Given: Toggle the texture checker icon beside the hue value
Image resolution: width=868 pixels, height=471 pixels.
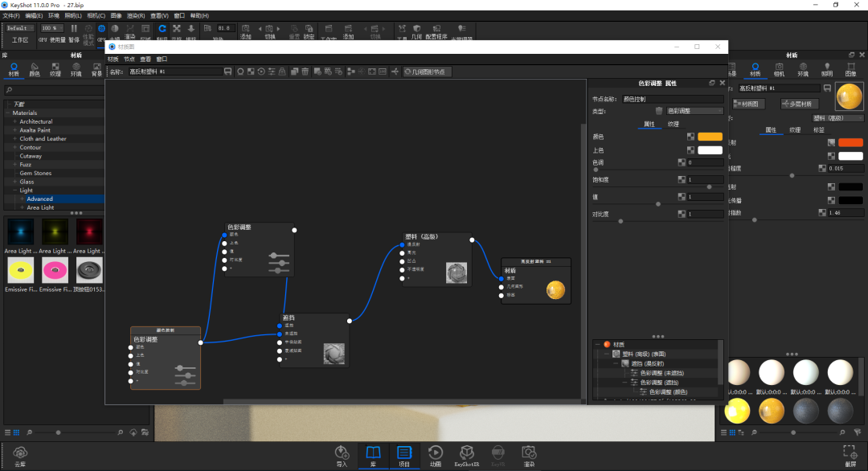Looking at the screenshot, I should pos(681,162).
